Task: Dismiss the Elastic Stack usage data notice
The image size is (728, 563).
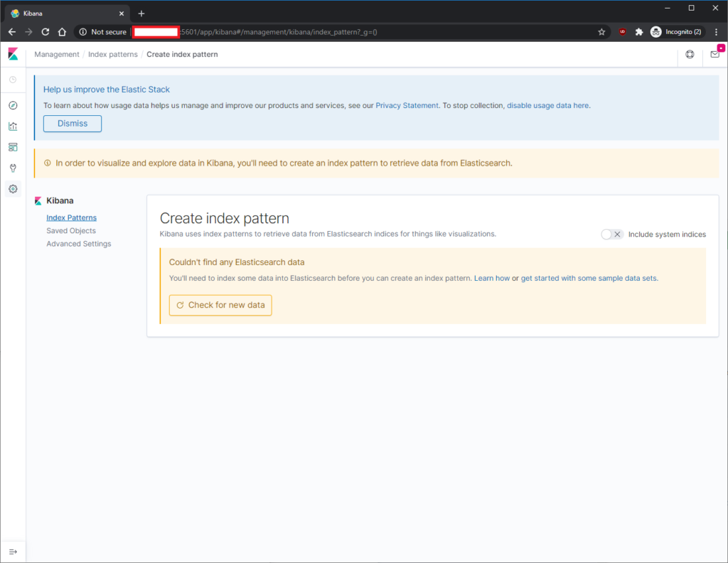Action: click(73, 124)
